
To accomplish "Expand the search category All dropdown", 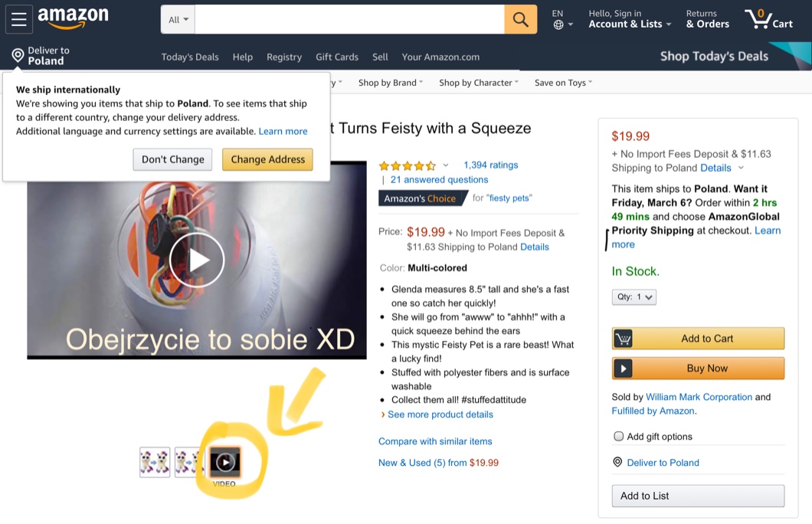I will (x=178, y=20).
